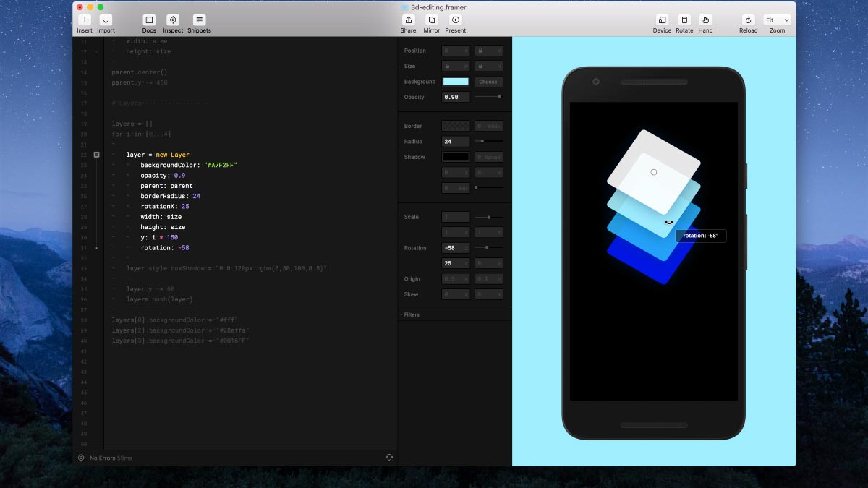Viewport: 868px width, 488px height.
Task: Open the Docs panel
Action: click(x=149, y=20)
